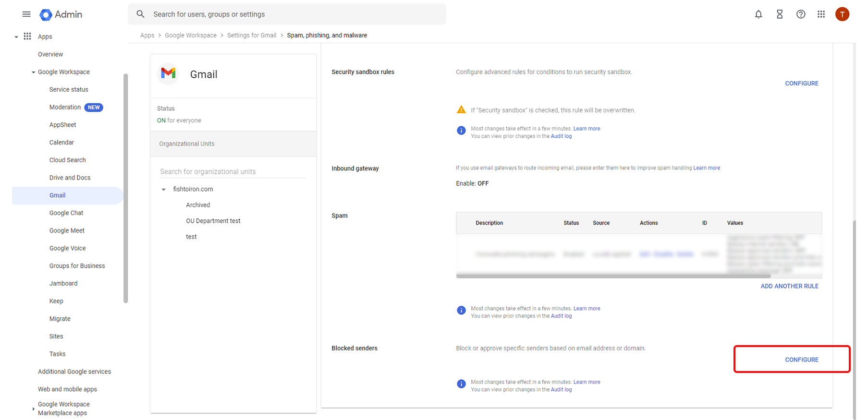
Task: Click the Gmail logo icon
Action: 168,73
